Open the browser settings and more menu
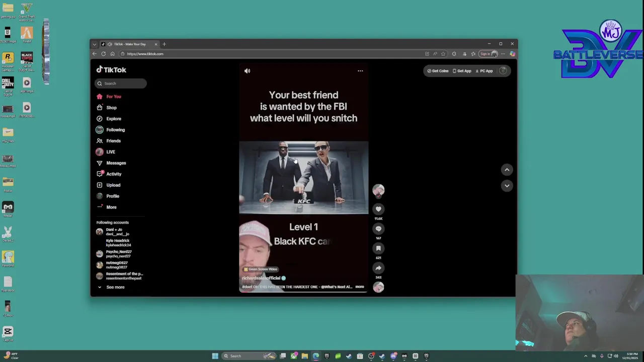 pyautogui.click(x=503, y=54)
